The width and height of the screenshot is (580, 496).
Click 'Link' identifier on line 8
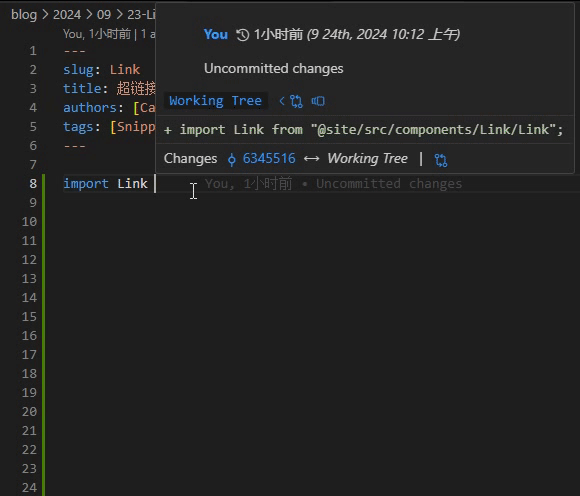pyautogui.click(x=132, y=184)
